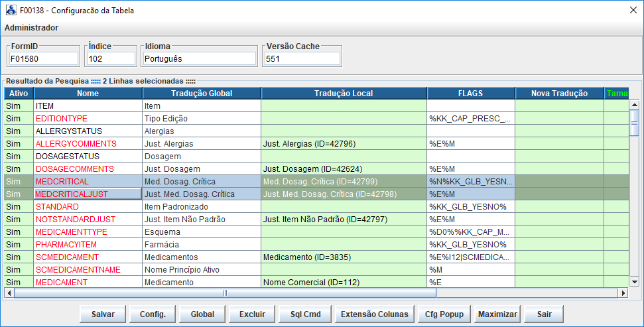Click the FormID input field
This screenshot has width=644, height=327.
click(x=43, y=59)
